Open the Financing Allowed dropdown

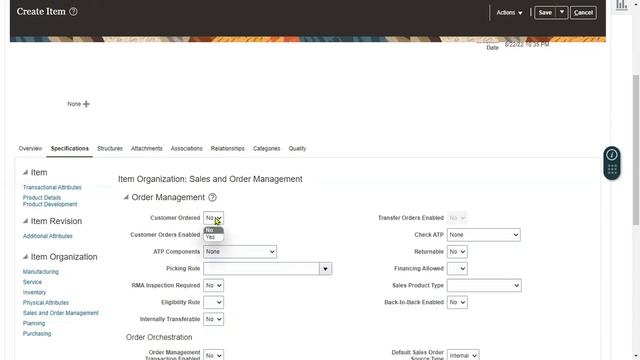click(x=457, y=269)
